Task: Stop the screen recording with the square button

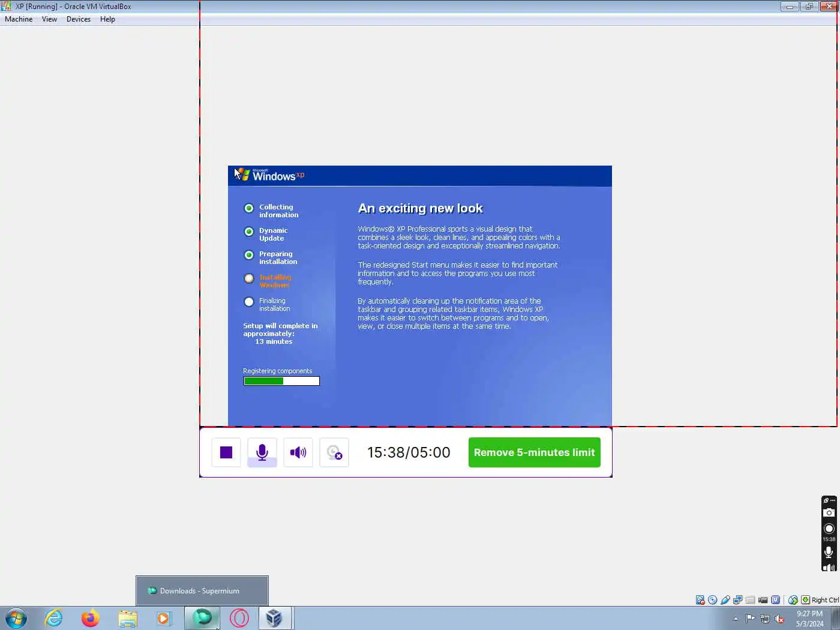Action: point(226,452)
